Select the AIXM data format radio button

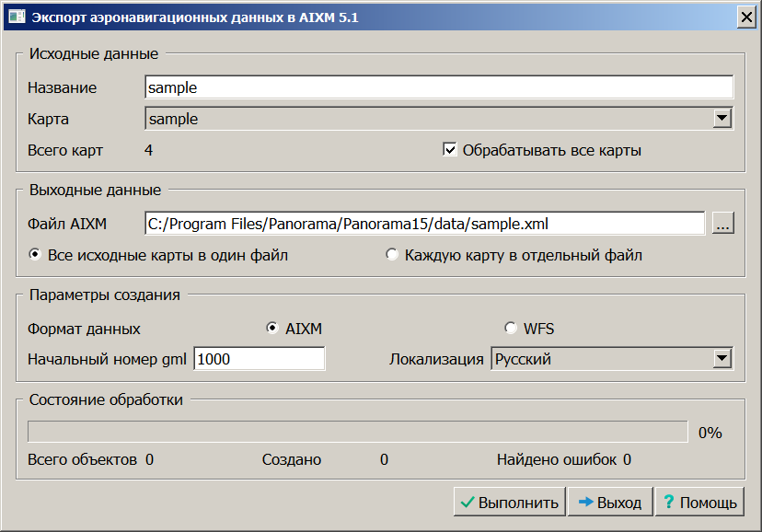272,329
